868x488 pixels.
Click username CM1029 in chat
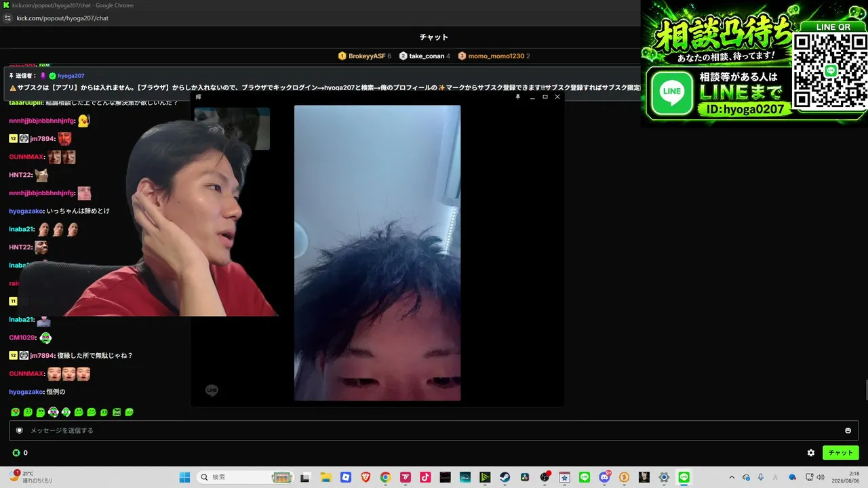22,338
